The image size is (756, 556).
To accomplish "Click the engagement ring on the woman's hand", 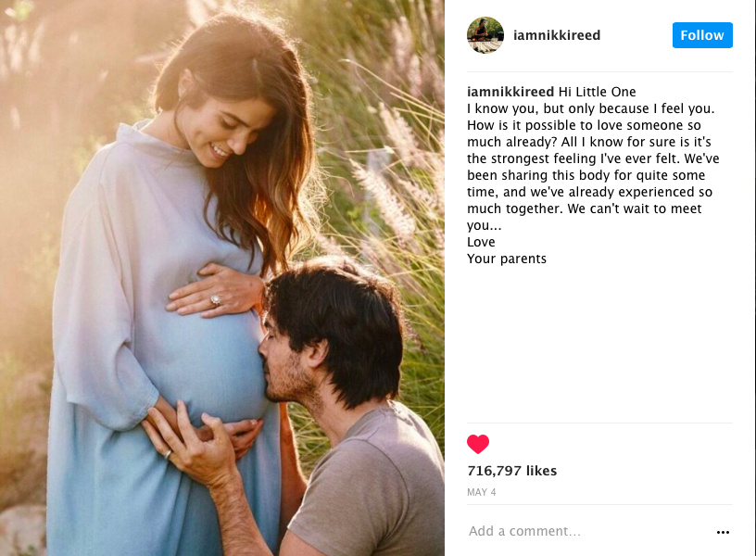I will pos(216,300).
